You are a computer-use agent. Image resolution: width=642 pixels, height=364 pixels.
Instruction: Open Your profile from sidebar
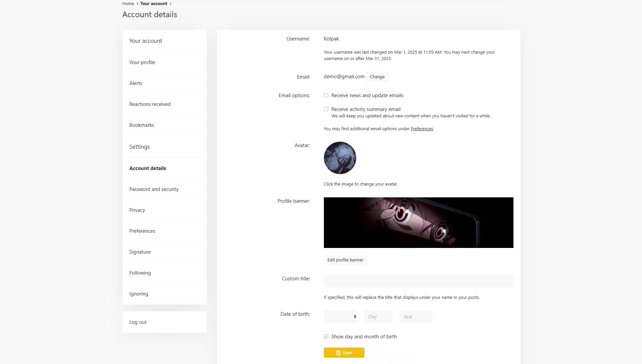click(x=142, y=62)
